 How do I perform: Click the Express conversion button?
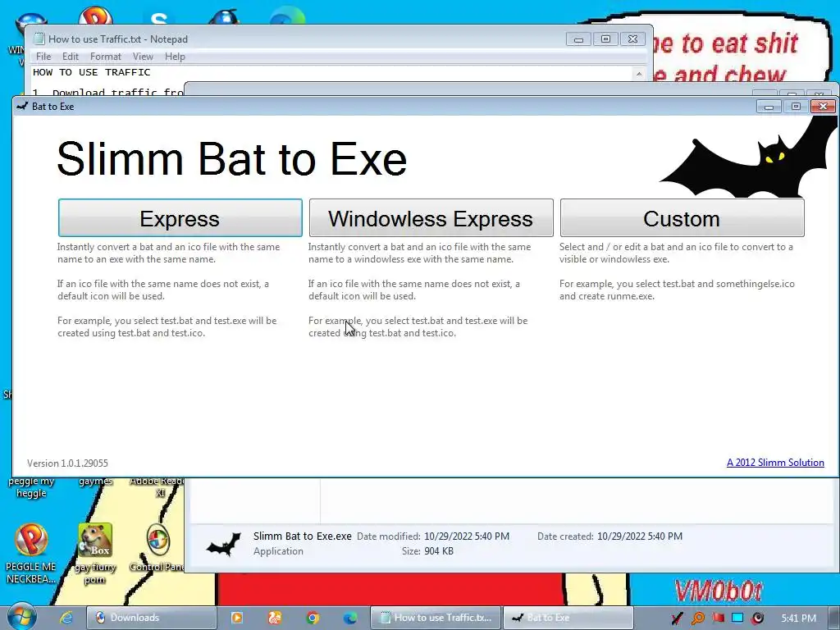(x=180, y=218)
